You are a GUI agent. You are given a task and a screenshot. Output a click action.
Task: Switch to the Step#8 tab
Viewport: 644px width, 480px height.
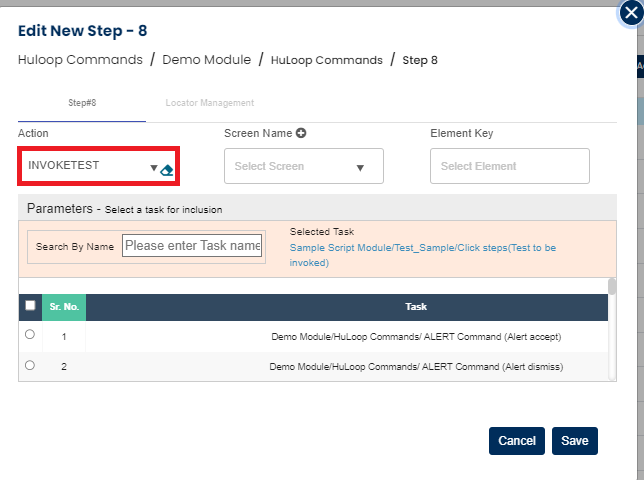(x=81, y=103)
